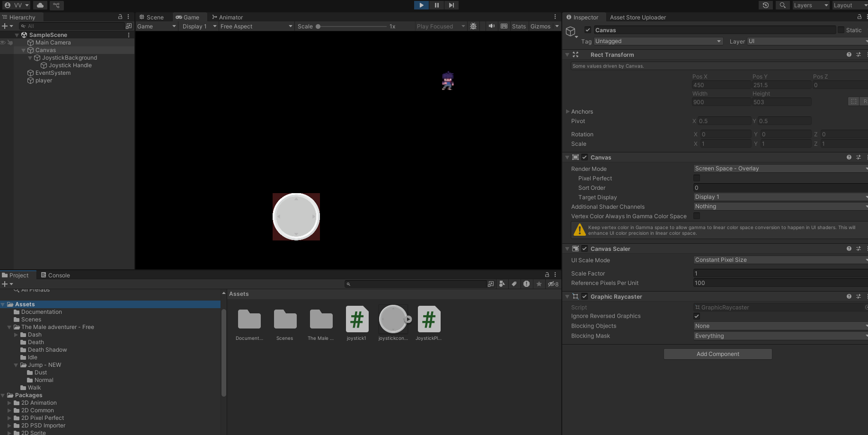Enable the Pixel Perfect checkbox
This screenshot has height=435, width=868.
(697, 178)
